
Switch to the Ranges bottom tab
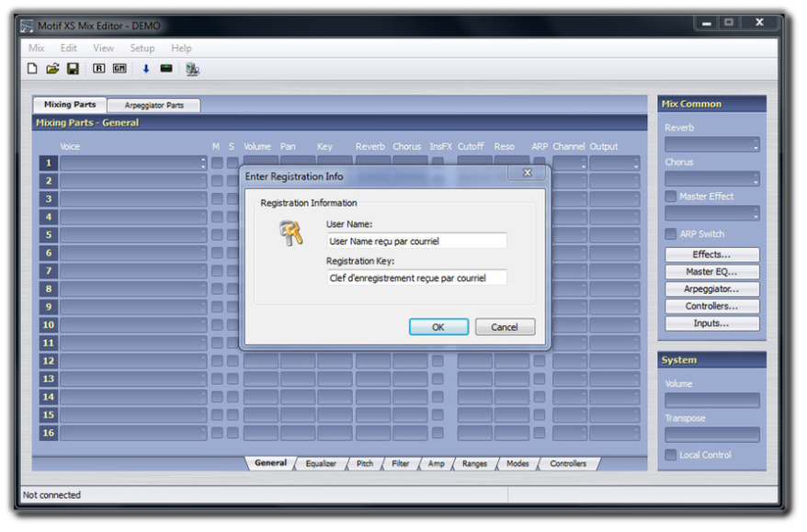coord(474,464)
